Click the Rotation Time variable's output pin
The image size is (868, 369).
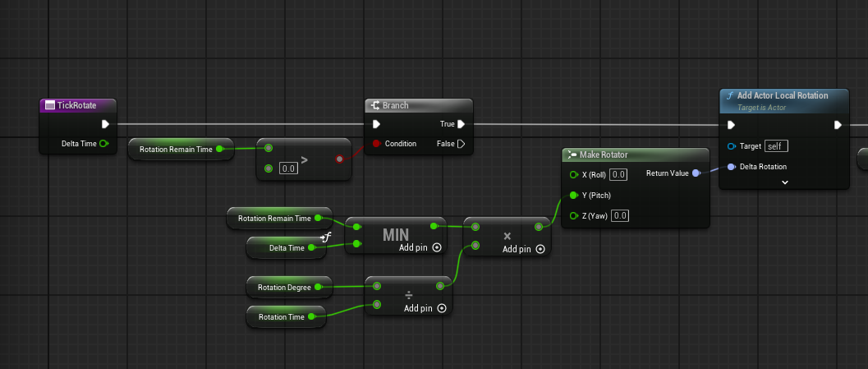point(311,316)
